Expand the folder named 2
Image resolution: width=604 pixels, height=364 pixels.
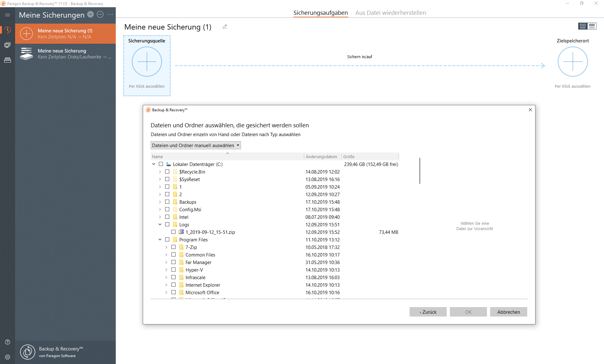[160, 194]
